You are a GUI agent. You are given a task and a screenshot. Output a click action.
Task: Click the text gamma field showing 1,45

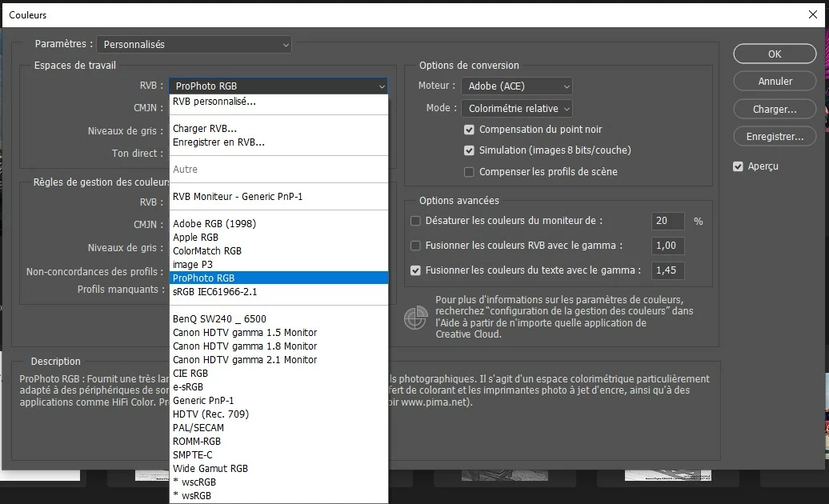[667, 270]
